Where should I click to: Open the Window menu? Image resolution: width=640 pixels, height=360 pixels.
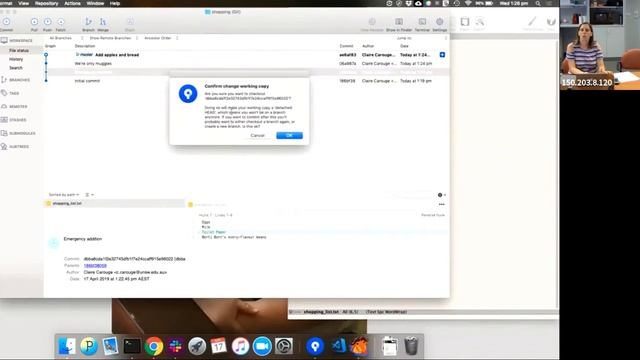95,3
